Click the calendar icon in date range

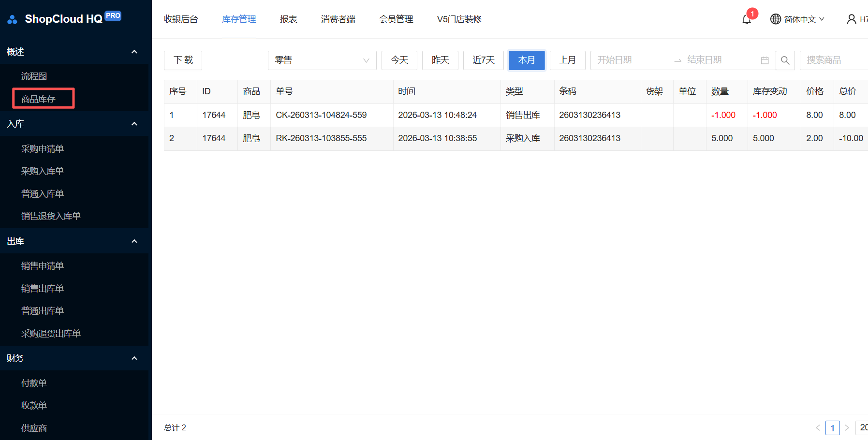(765, 60)
